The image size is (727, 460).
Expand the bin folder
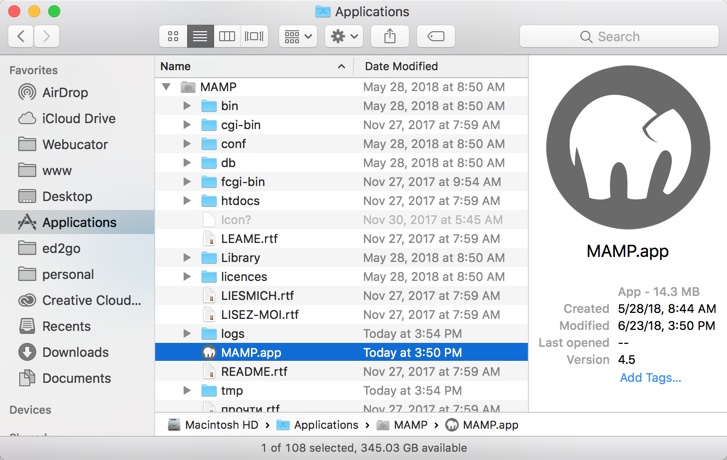point(187,106)
